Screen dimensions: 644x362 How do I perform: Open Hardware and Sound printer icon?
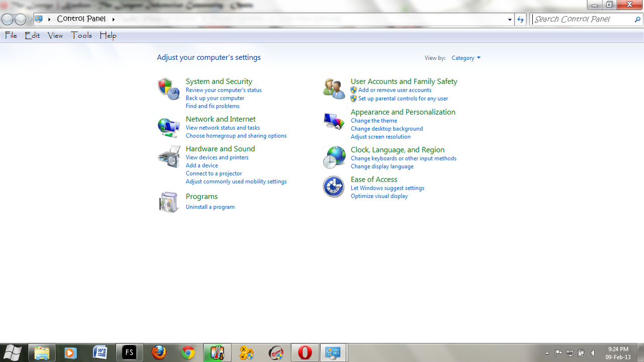(x=169, y=157)
